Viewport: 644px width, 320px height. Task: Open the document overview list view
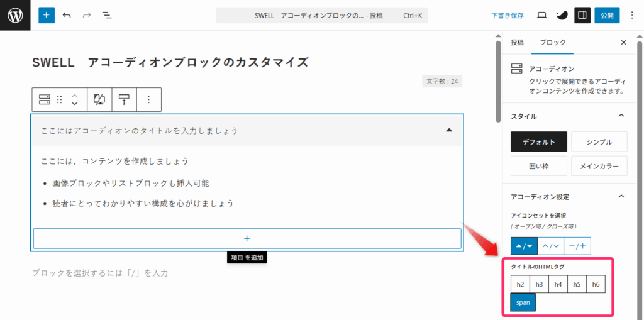[x=107, y=16]
